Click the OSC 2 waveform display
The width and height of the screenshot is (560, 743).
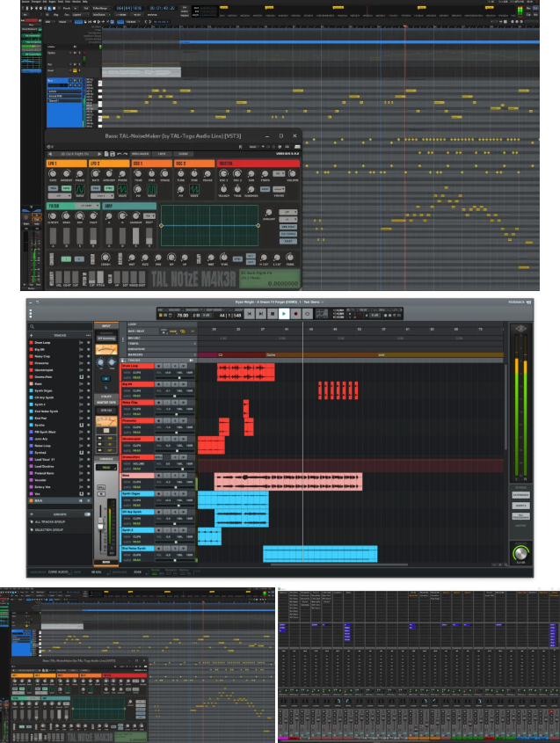click(x=194, y=190)
